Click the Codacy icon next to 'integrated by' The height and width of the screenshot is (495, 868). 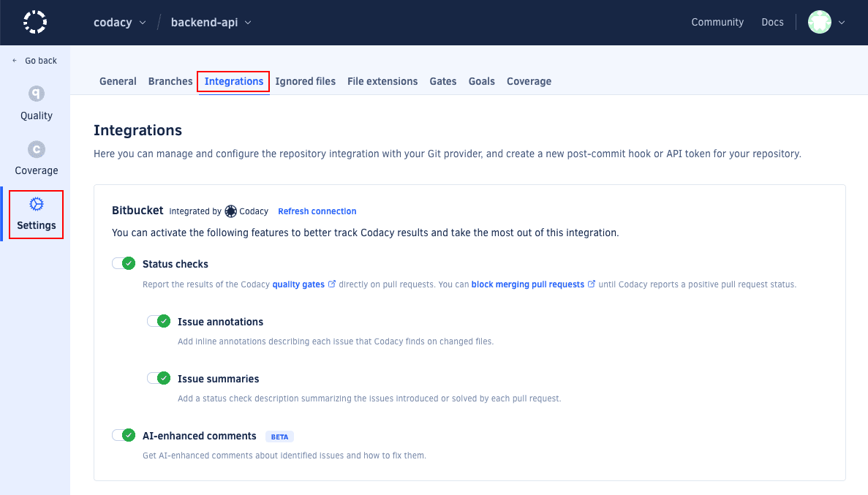point(230,211)
